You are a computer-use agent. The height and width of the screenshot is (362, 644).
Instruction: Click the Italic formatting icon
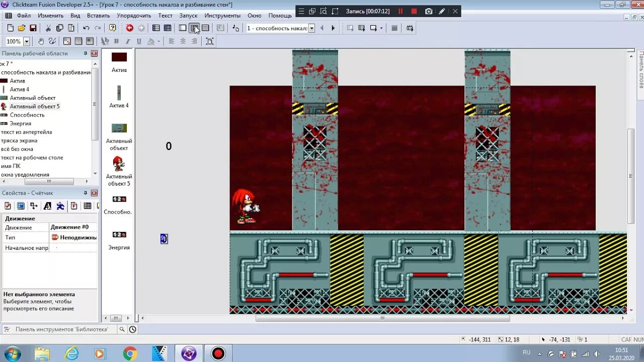coord(128,41)
